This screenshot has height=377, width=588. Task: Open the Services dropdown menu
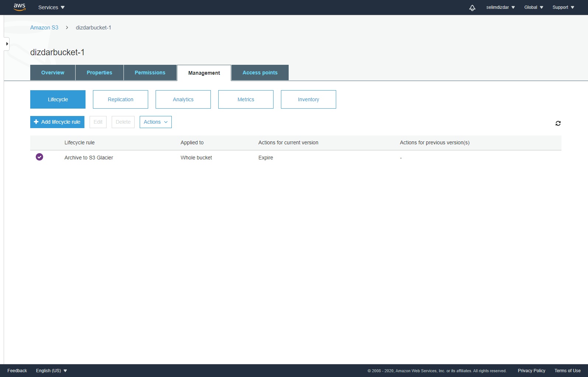pos(51,7)
